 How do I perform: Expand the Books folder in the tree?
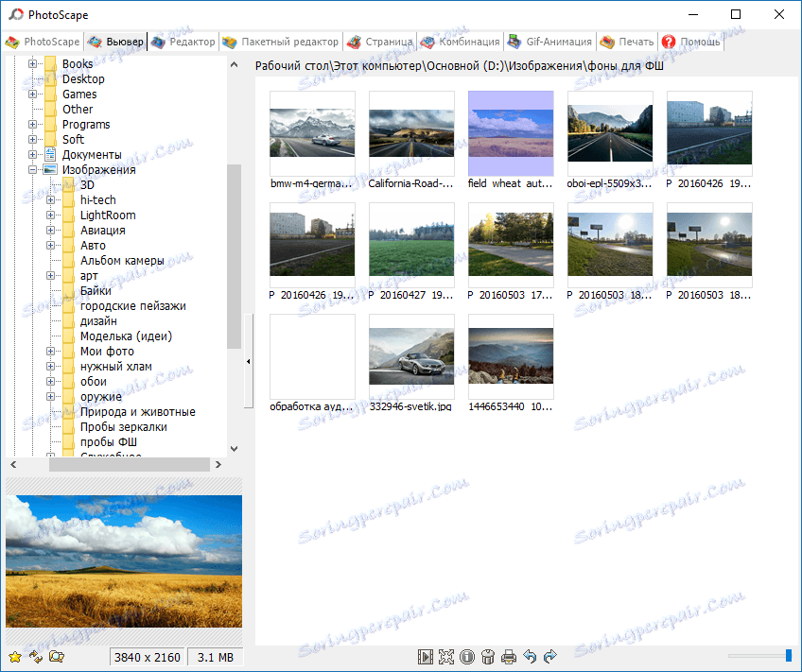[x=34, y=63]
